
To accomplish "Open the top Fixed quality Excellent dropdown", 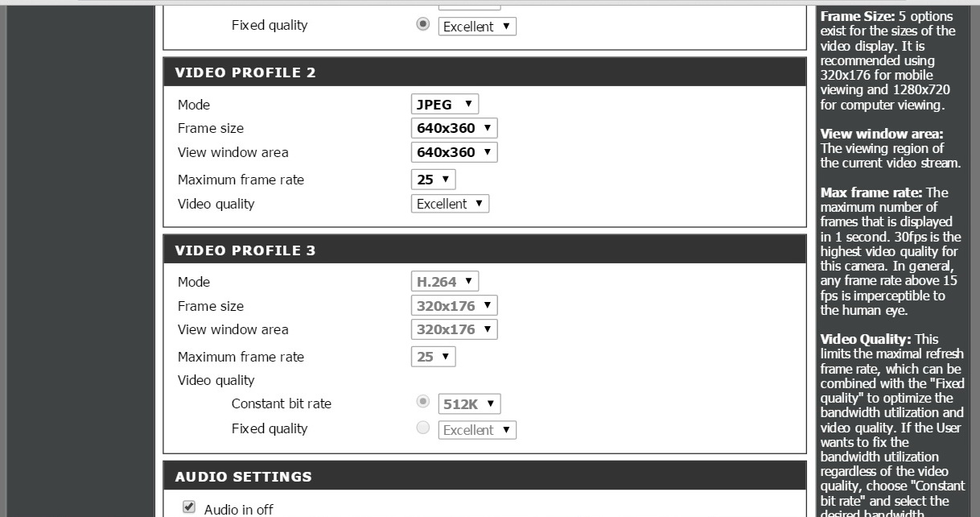I will pos(477,27).
